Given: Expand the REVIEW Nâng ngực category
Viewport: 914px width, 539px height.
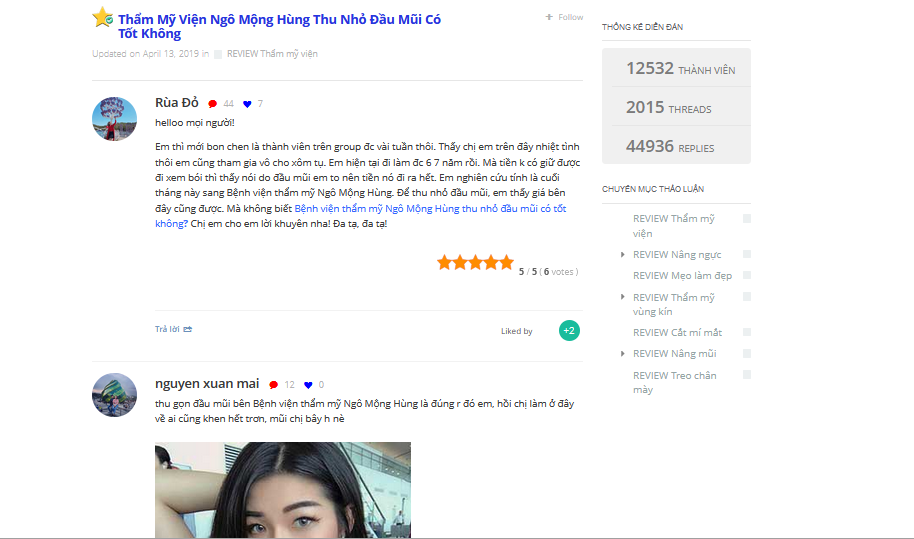Looking at the screenshot, I should (x=623, y=255).
